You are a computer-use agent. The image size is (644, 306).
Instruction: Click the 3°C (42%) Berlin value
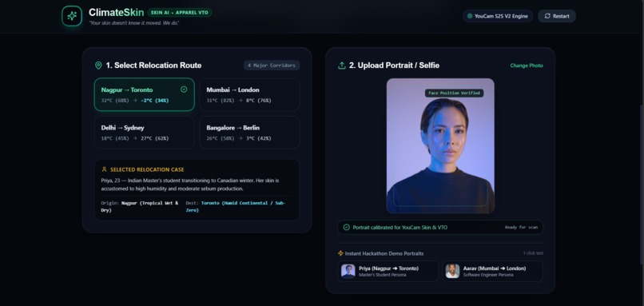coord(259,138)
